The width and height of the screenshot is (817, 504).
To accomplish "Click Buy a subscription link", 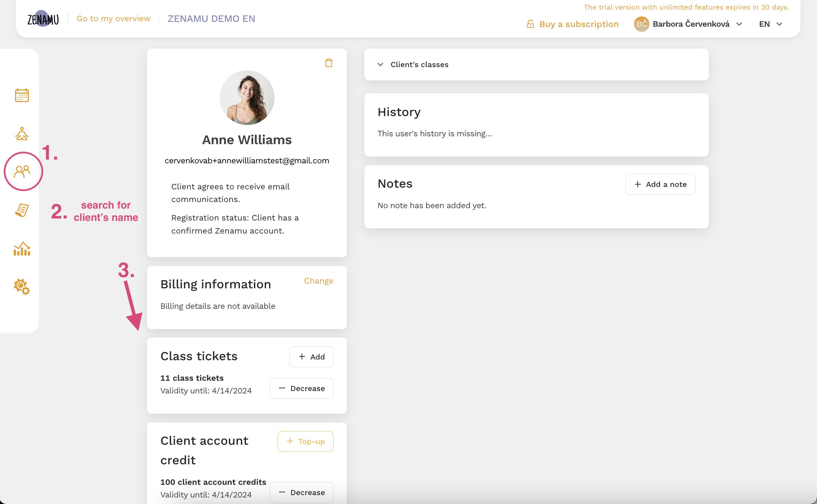I will [x=571, y=23].
